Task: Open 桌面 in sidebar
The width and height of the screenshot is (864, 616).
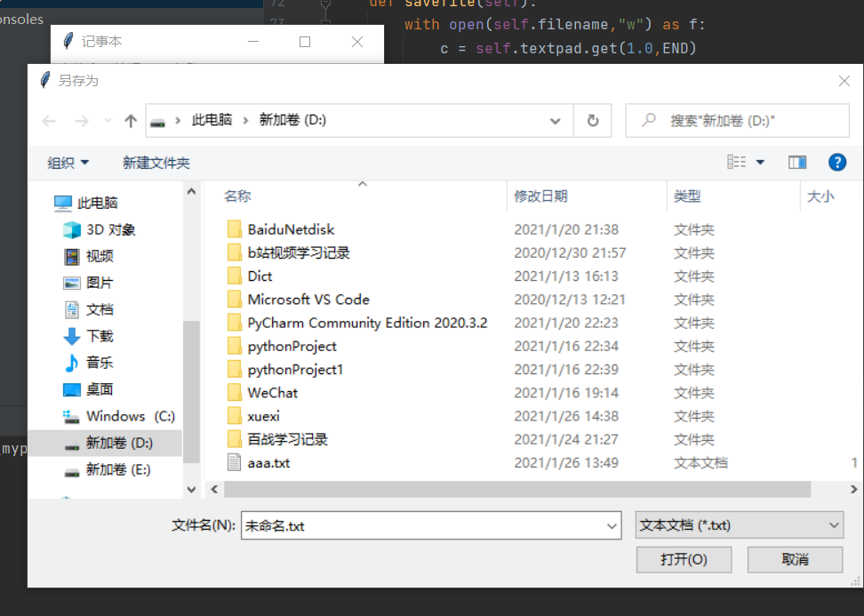Action: [89, 389]
